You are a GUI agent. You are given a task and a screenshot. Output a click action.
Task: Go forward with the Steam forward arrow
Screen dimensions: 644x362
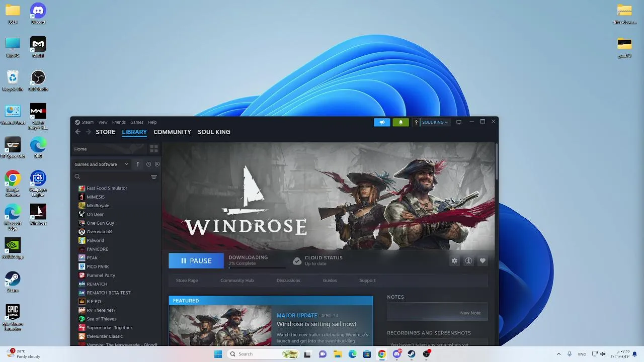89,132
